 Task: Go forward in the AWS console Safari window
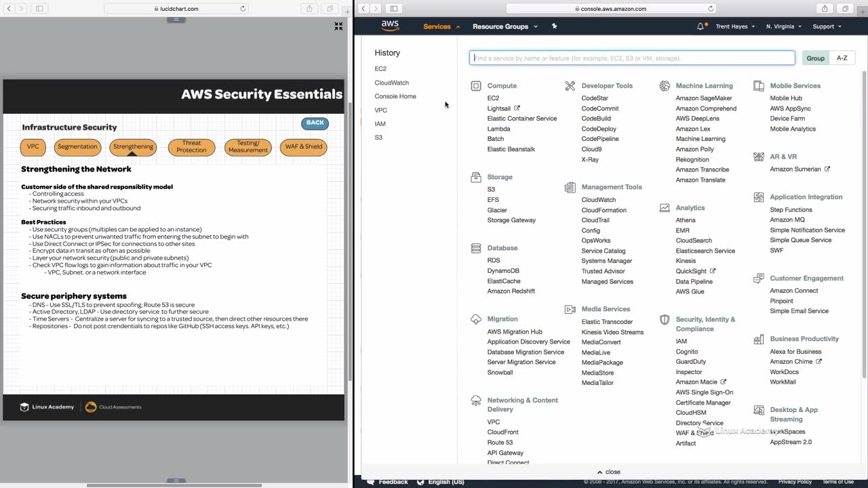pos(376,9)
